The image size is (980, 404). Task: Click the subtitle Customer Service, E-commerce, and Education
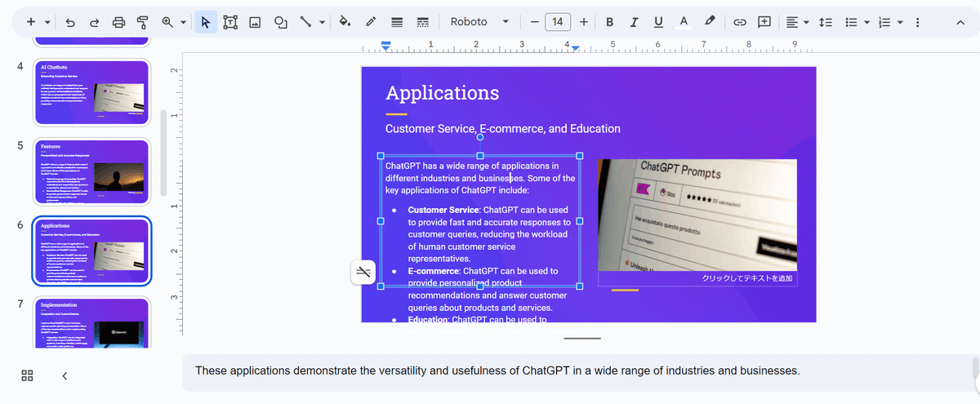pyautogui.click(x=502, y=129)
